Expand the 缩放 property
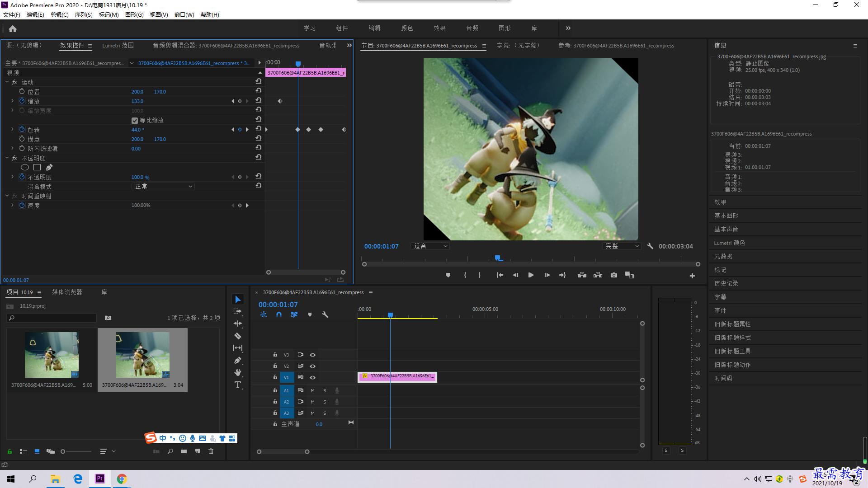 (12, 101)
